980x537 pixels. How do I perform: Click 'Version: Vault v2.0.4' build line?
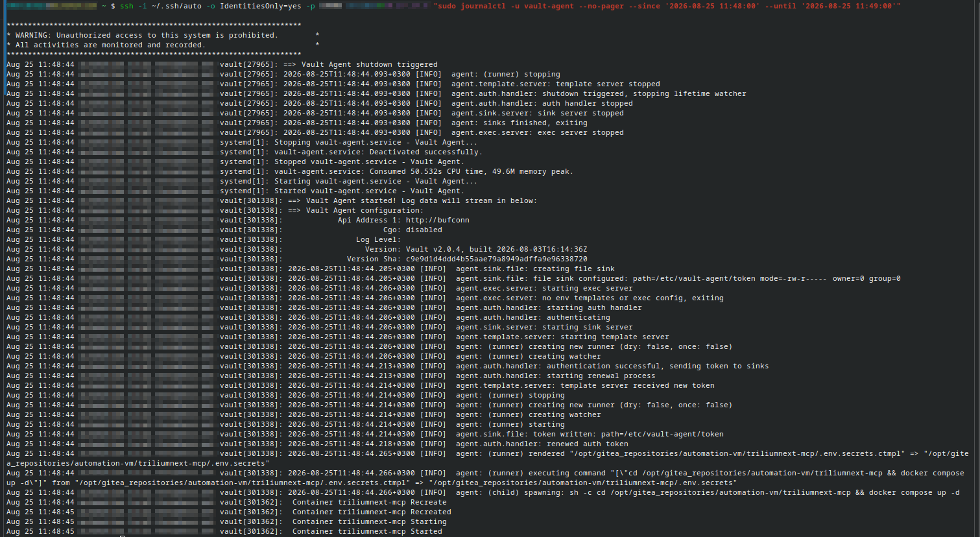coord(476,249)
